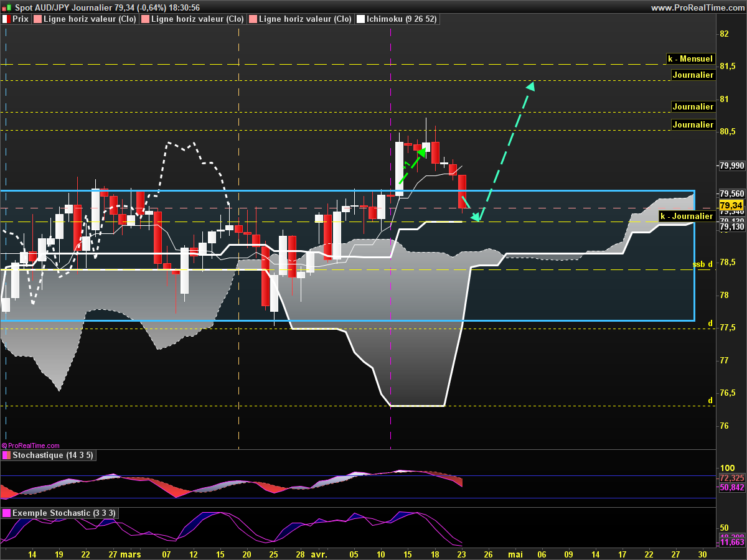The height and width of the screenshot is (560, 747).
Task: Open the Exemple Stochastic (3 3 3) indicator label
Action: tap(59, 513)
